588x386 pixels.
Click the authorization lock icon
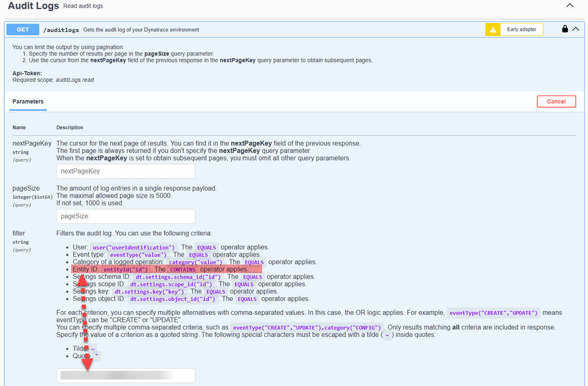click(564, 29)
